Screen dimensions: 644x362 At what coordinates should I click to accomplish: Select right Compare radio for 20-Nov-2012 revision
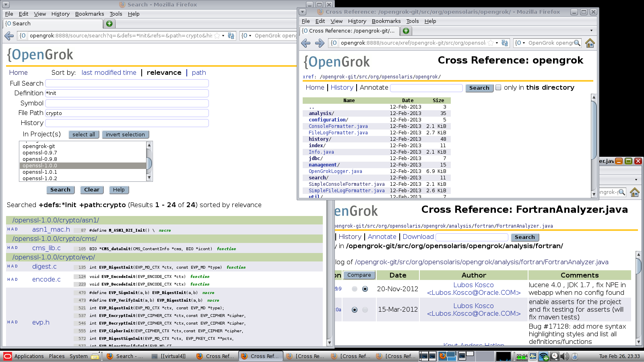pyautogui.click(x=365, y=288)
